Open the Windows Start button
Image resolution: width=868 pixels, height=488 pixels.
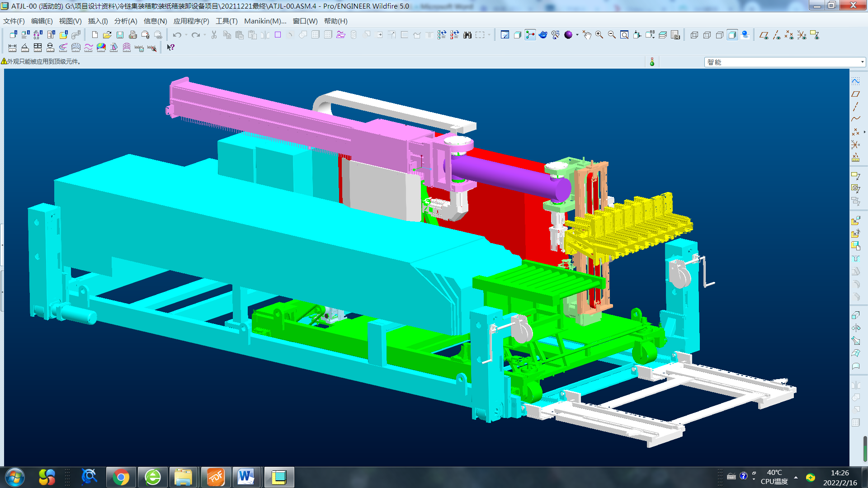[15, 477]
